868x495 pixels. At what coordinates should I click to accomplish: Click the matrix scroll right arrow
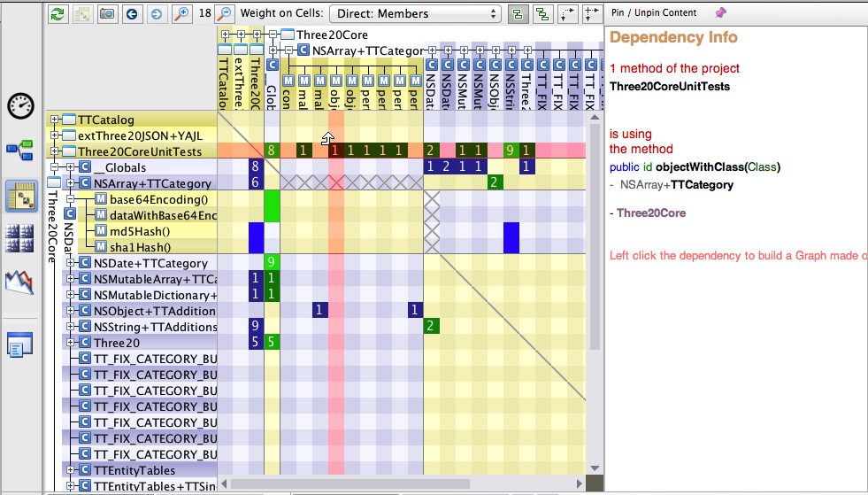pyautogui.click(x=579, y=483)
